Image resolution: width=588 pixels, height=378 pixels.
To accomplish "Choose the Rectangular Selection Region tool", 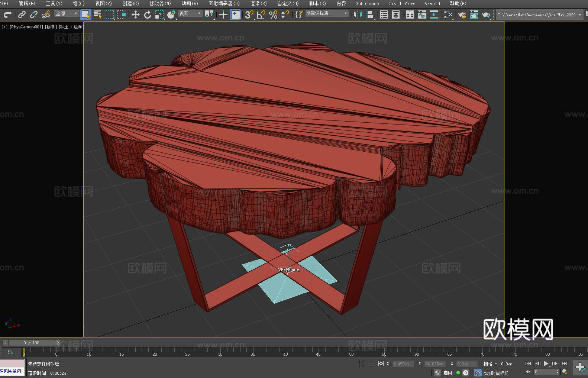I will coord(110,14).
